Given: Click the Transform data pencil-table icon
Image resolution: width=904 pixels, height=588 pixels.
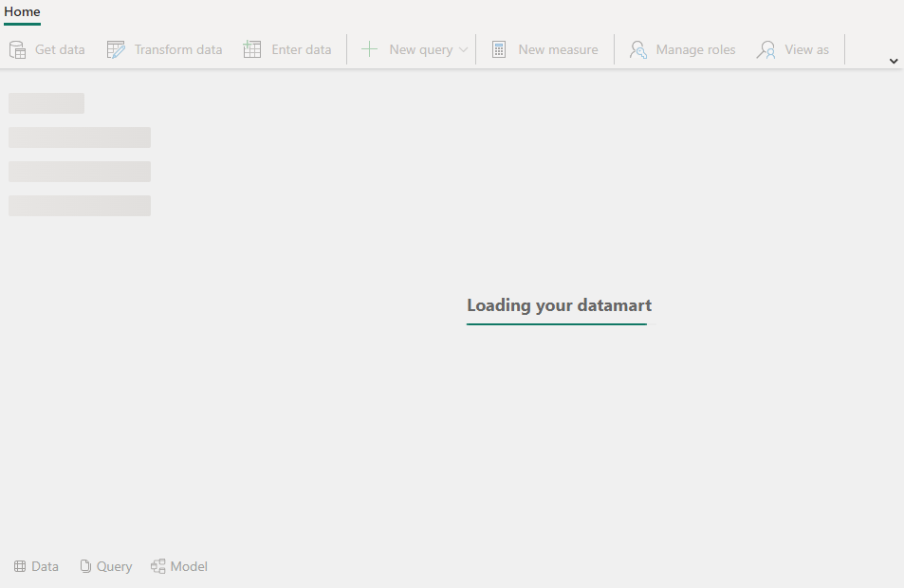Looking at the screenshot, I should point(116,49).
